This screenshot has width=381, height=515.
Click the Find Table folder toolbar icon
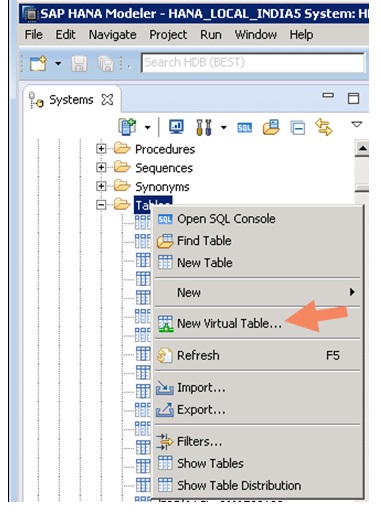coord(271,127)
